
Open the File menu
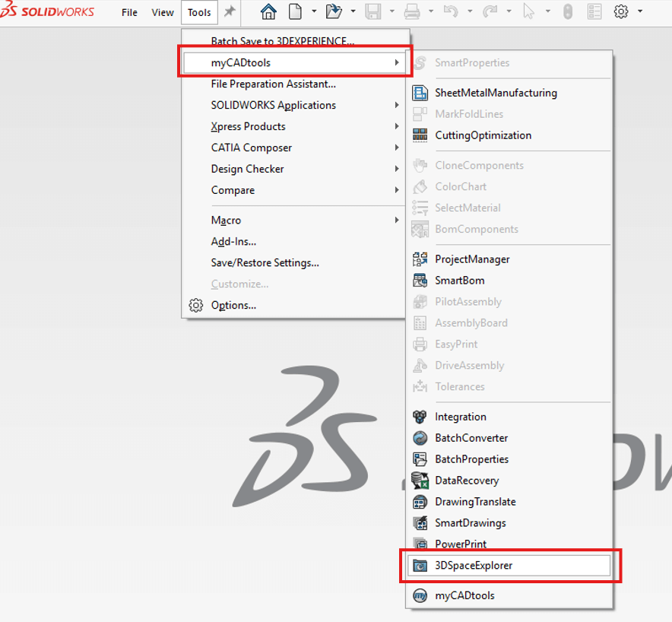click(x=130, y=12)
